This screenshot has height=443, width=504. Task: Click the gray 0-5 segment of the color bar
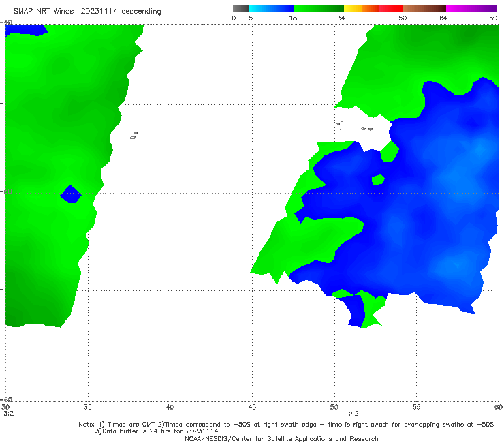click(x=241, y=8)
